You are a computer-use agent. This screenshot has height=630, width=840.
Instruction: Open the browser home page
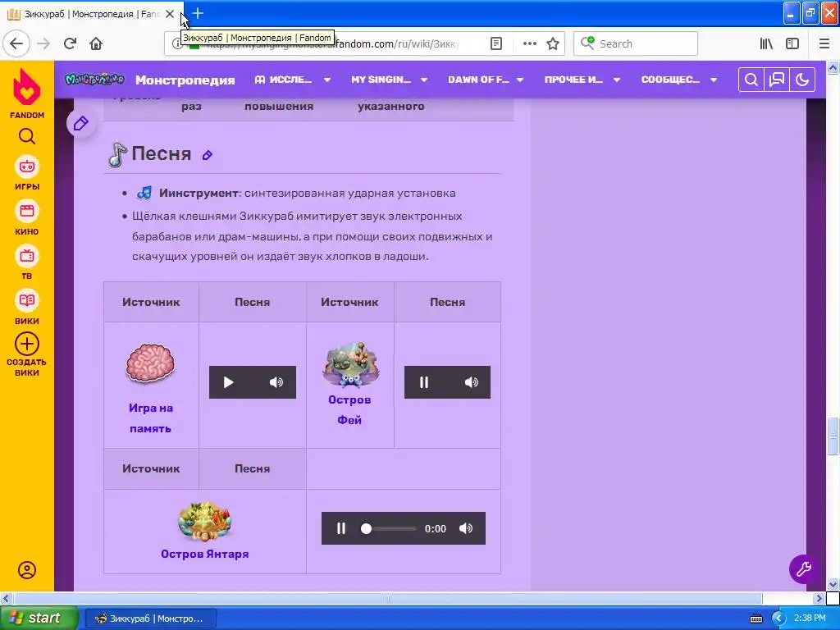(96, 43)
